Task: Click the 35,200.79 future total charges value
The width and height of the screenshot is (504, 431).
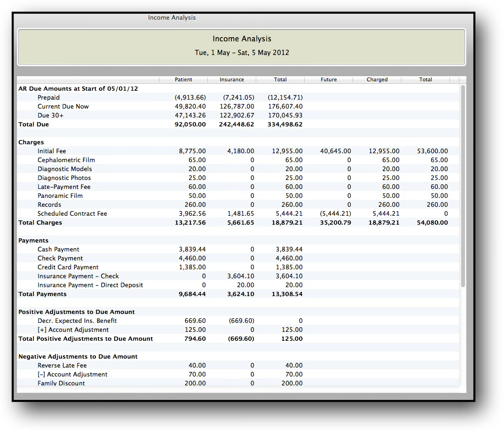Action: tap(336, 223)
